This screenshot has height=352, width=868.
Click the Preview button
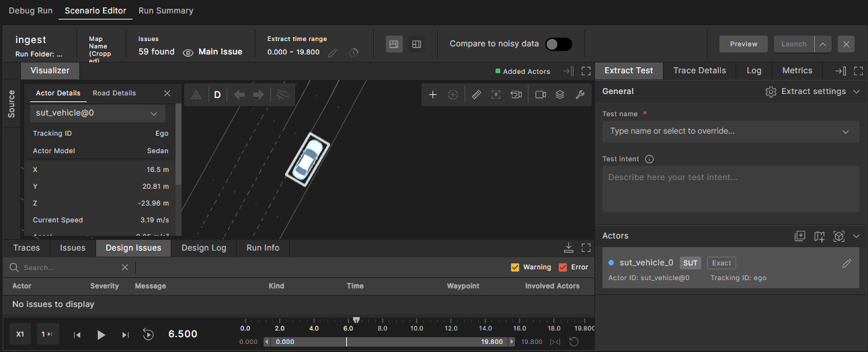click(743, 44)
